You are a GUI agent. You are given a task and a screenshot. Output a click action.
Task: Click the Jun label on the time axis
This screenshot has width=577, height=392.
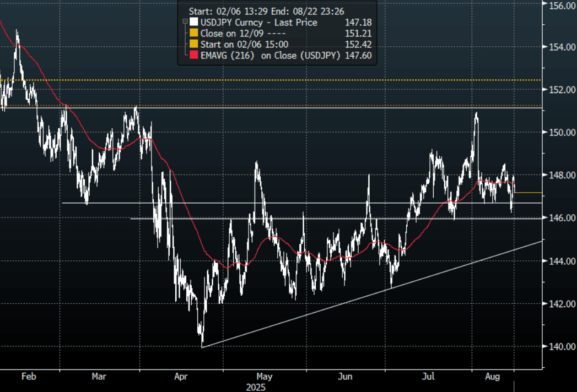[346, 377]
